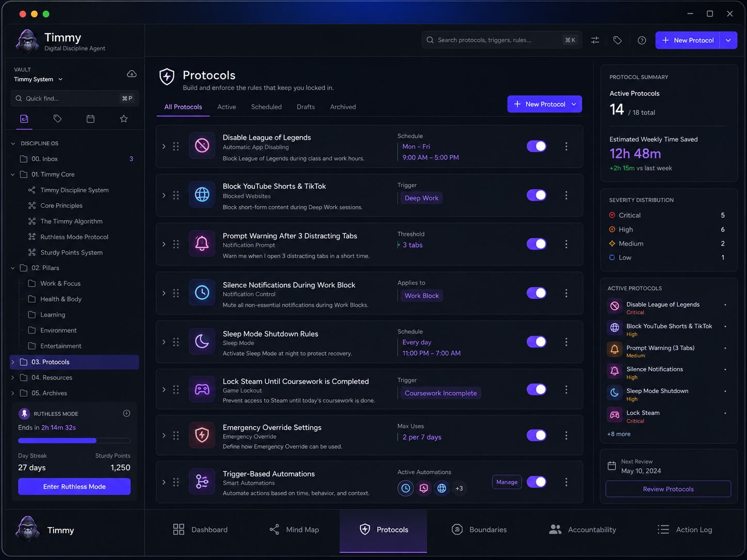Click the clock automation chip in Active Automations

[x=406, y=488]
